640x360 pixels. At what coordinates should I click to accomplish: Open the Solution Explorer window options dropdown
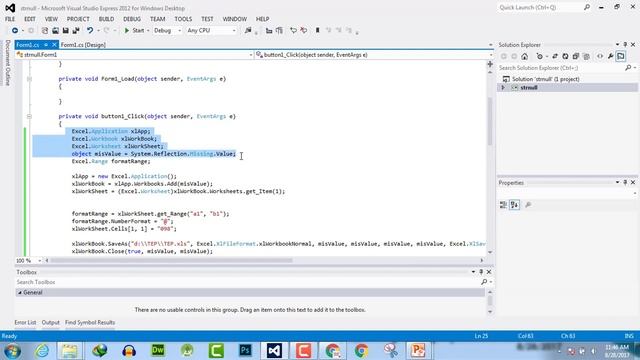(617, 44)
